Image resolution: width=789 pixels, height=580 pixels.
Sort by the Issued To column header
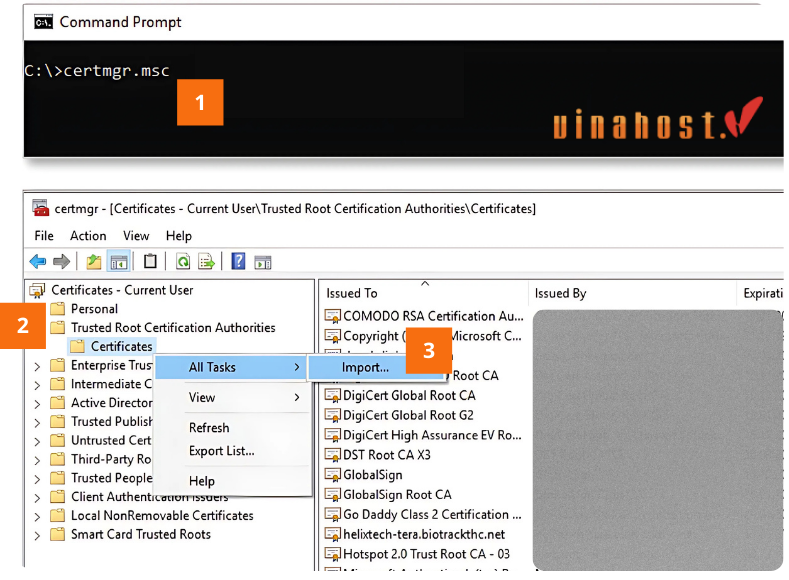(x=352, y=293)
